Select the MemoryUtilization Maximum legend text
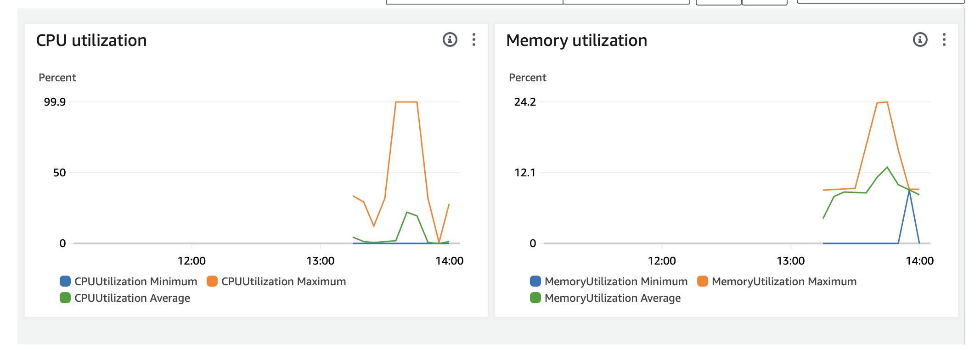Image resolution: width=980 pixels, height=350 pixels. click(x=784, y=282)
